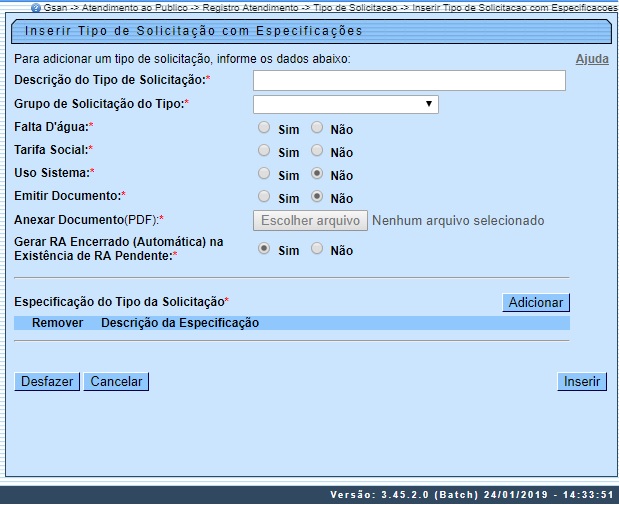Choose Sim for Tarifa Social

264,151
